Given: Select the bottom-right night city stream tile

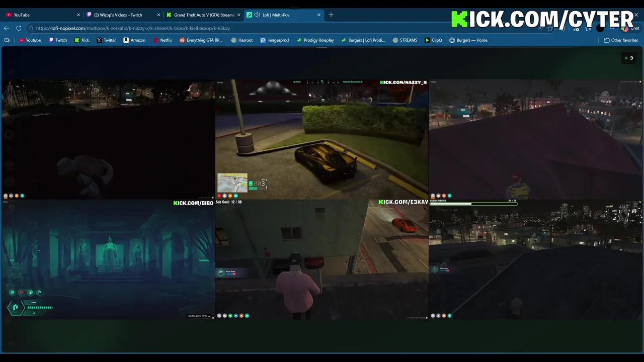Looking at the screenshot, I should click(536, 259).
